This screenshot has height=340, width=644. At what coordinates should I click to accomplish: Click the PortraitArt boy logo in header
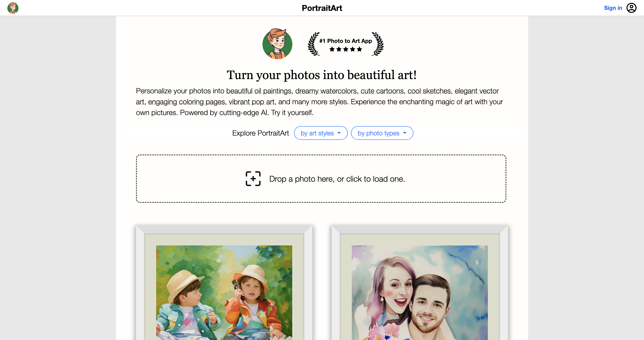[13, 8]
